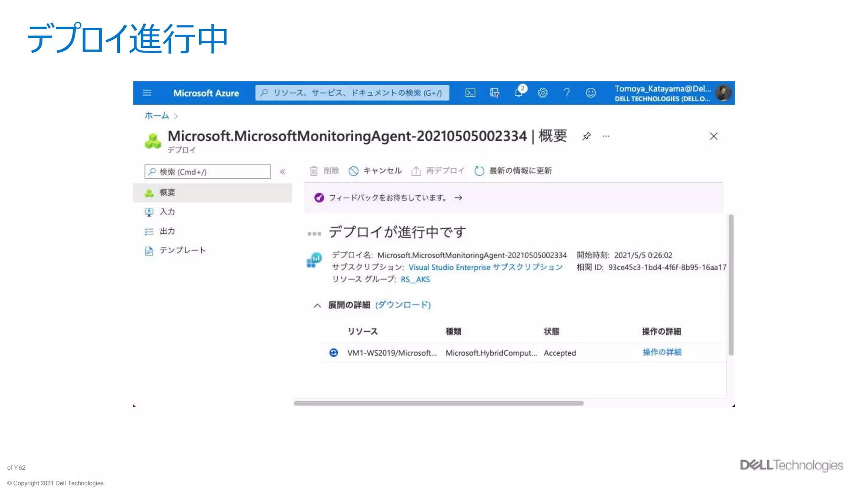Click the purple feedback rocket icon
The image size is (868, 488).
tap(319, 198)
